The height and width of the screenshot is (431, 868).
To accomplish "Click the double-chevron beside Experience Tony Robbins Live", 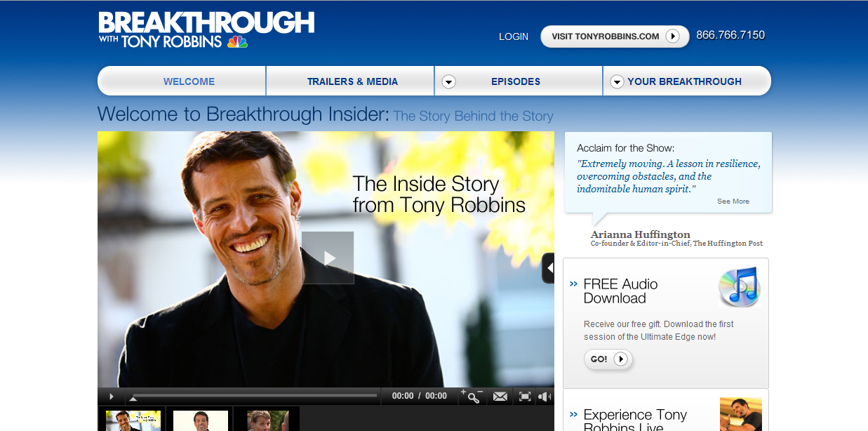I will click(573, 415).
